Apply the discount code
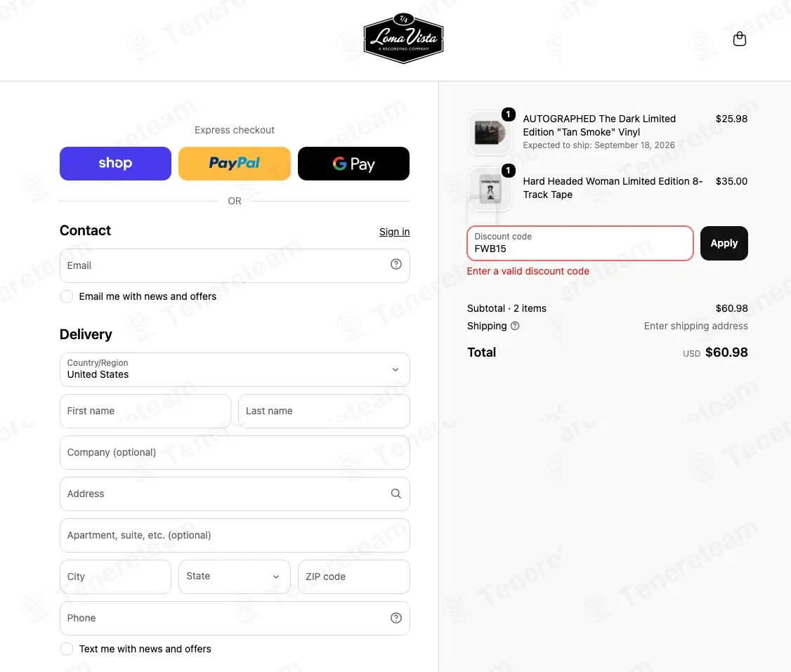Screen dimensions: 791x672 click(x=724, y=243)
